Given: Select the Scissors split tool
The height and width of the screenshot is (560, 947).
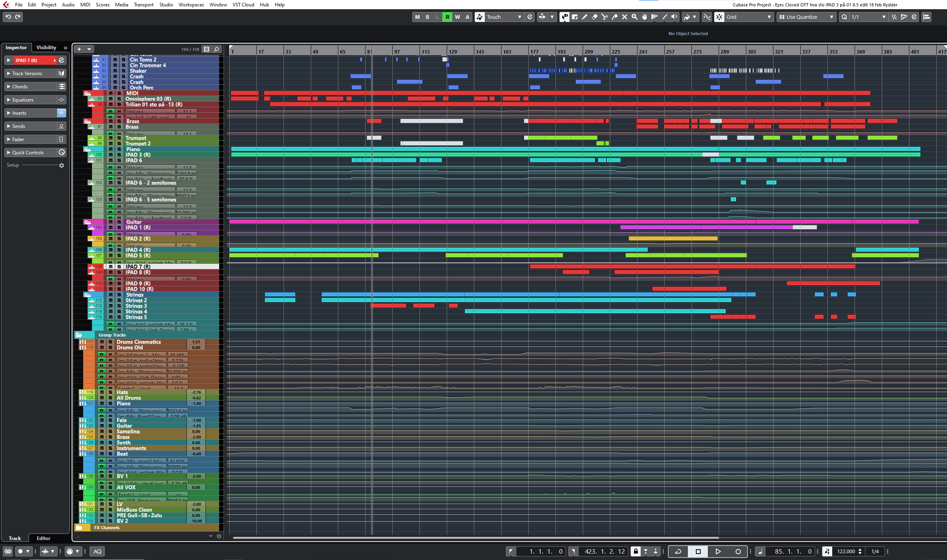Looking at the screenshot, I should pyautogui.click(x=604, y=17).
